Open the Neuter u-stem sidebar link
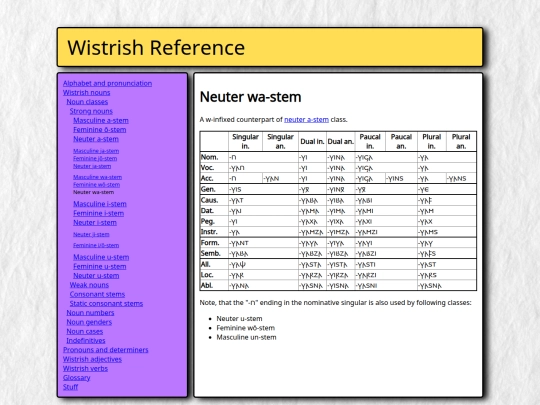 (x=96, y=276)
